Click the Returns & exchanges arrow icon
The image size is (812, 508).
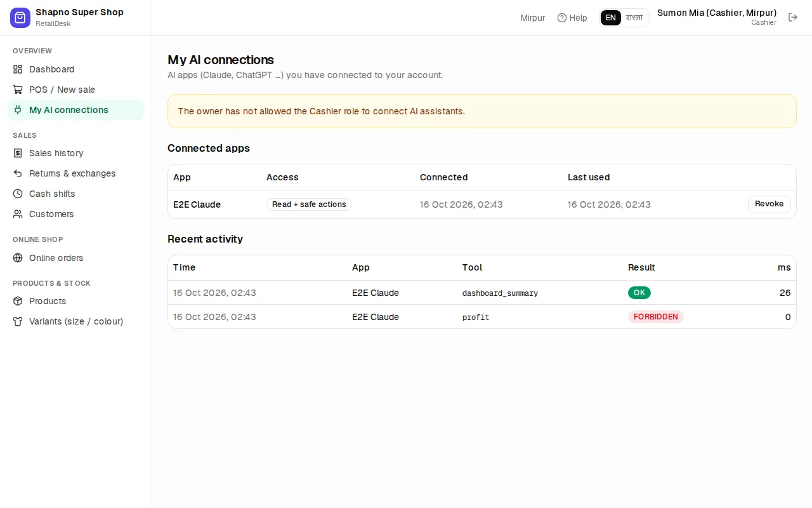click(x=18, y=173)
